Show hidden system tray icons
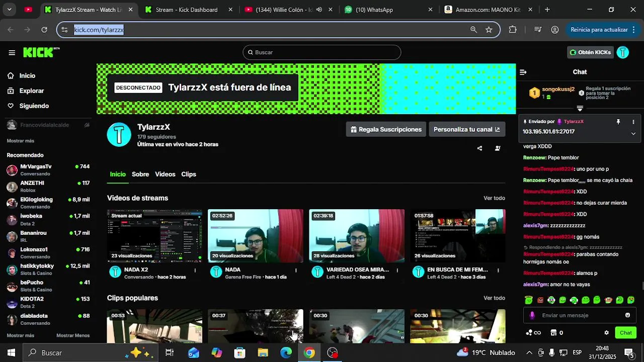The height and width of the screenshot is (362, 644). pos(529,352)
